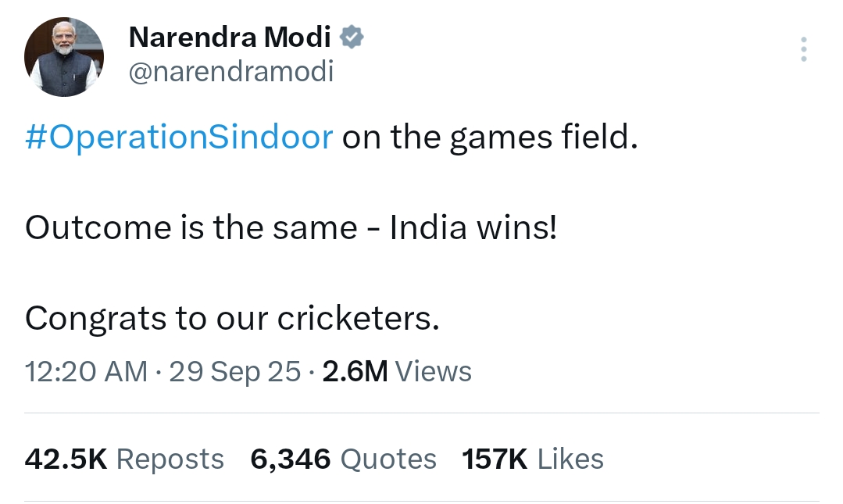Open Narendra Modi's profile picture
Screen dimensions: 843x504
point(64,57)
